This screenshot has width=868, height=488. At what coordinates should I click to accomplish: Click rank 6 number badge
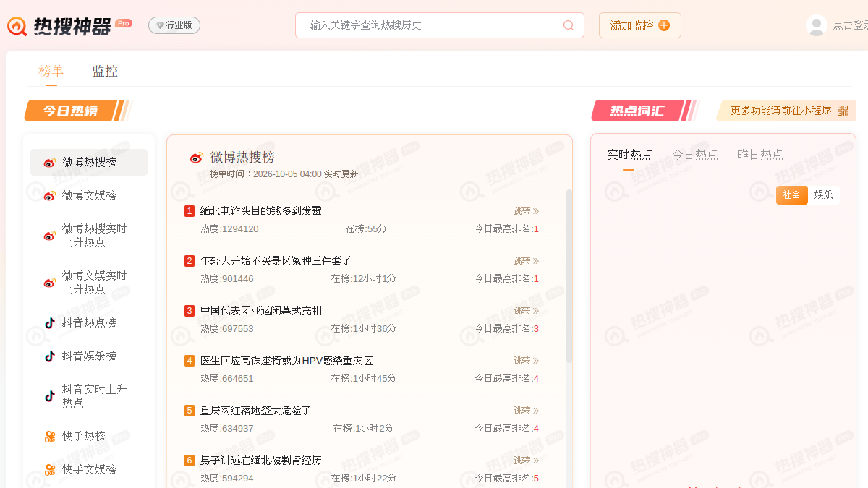click(x=190, y=461)
